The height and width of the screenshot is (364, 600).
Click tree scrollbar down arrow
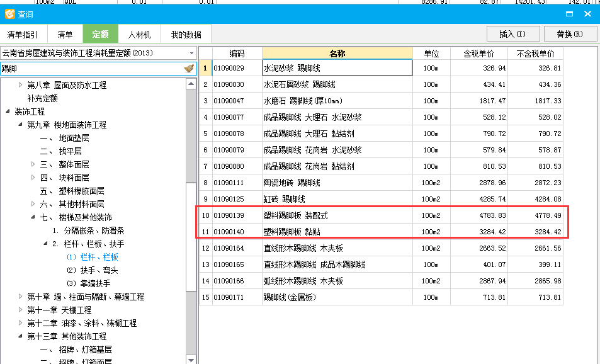191,360
